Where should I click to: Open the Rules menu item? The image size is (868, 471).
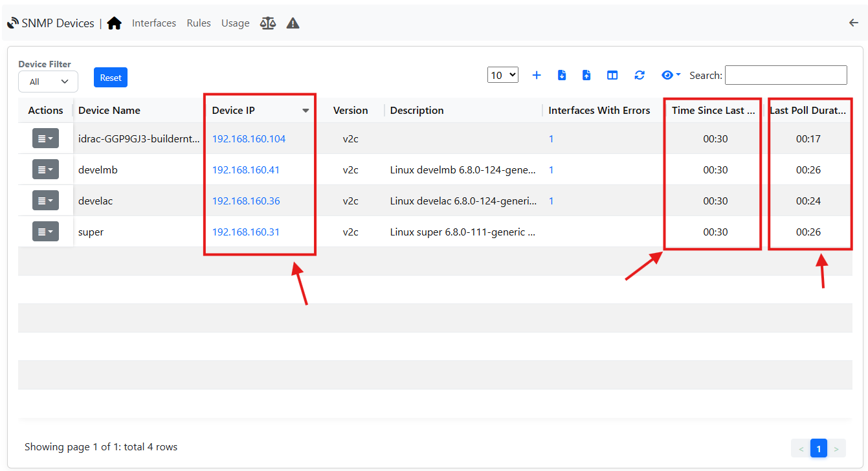(199, 23)
